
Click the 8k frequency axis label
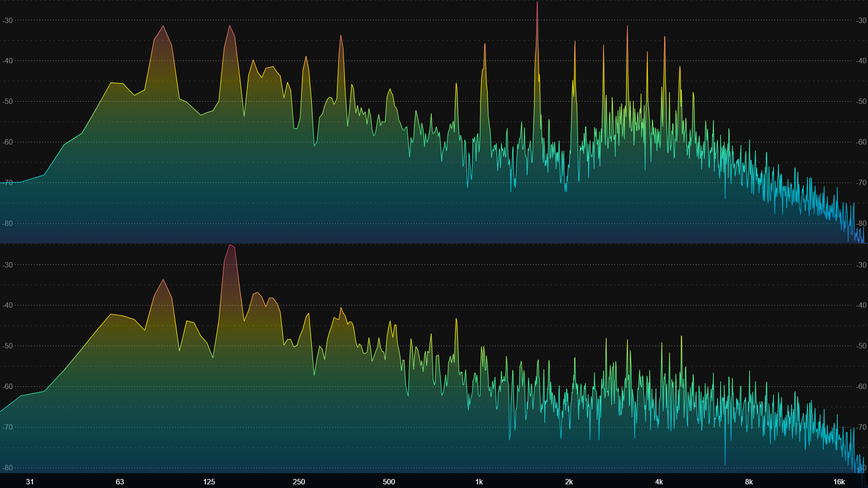point(749,482)
